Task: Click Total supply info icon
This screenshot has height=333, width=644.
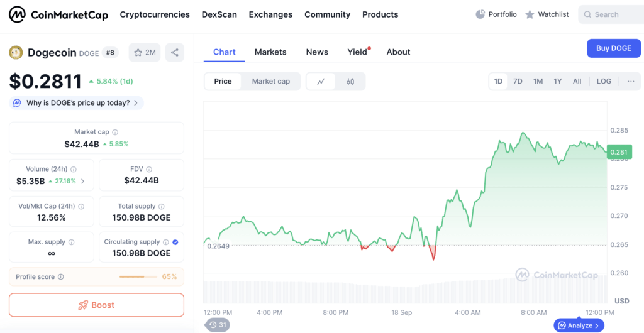Action: coord(162,206)
